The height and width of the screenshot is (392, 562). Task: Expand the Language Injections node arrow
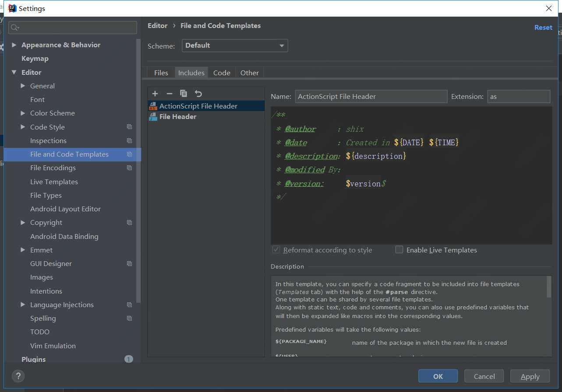tap(23, 304)
